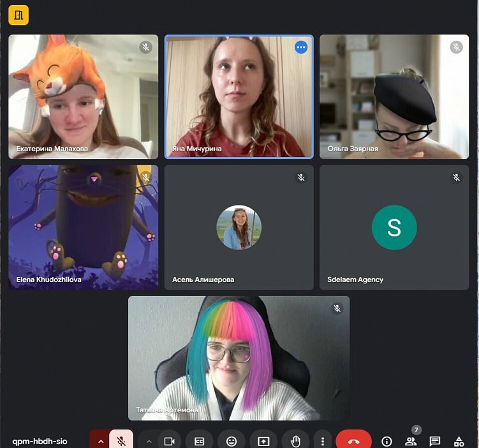Toggle the camera on or off
Screen dimensions: 479x448
(169, 441)
